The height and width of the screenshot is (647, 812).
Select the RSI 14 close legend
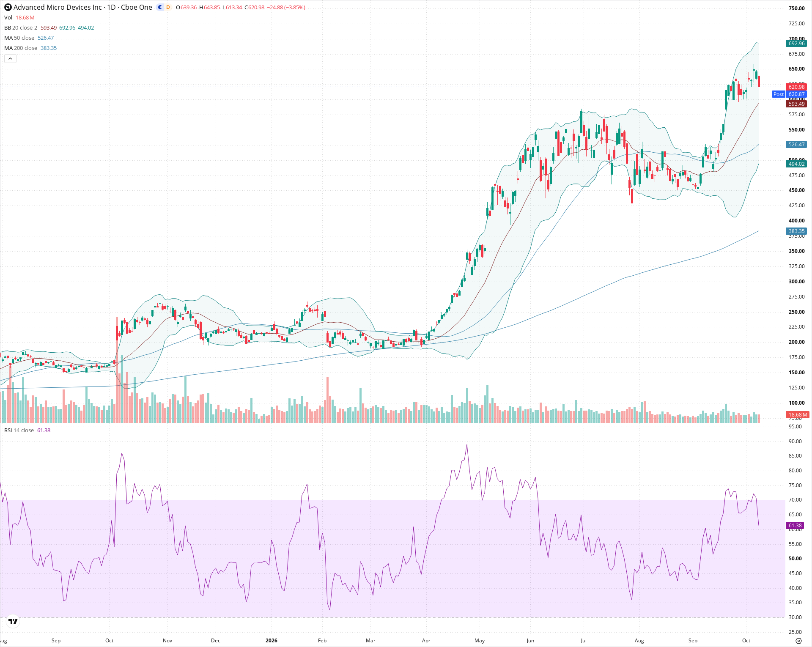point(27,430)
